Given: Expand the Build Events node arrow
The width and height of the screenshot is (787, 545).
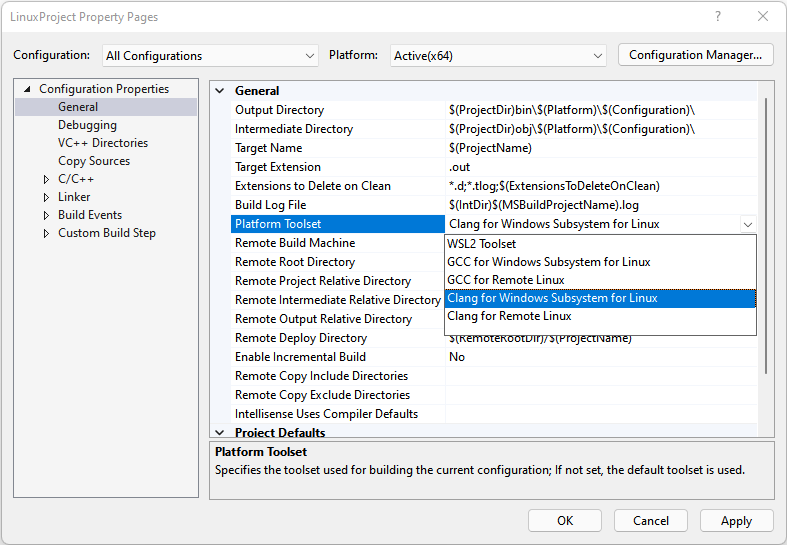Looking at the screenshot, I should (x=46, y=215).
